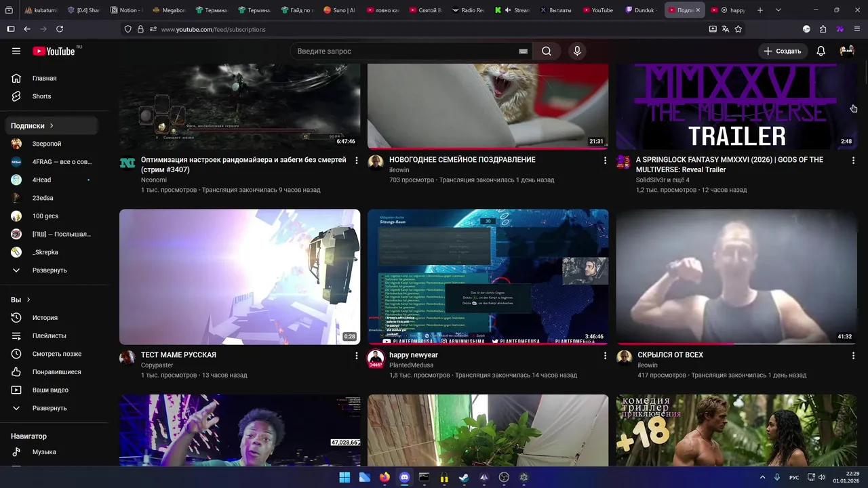This screenshot has height=488, width=868.
Task: Open the new tab plus button
Action: point(760,10)
